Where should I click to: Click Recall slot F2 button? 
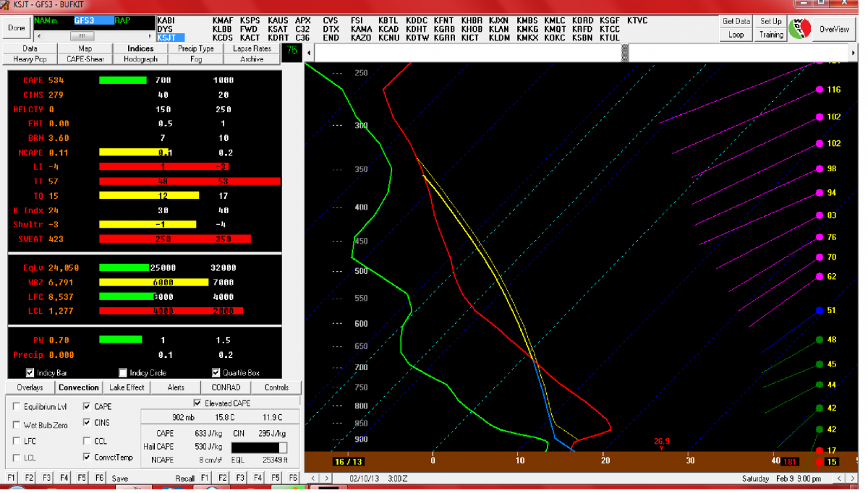pos(222,478)
